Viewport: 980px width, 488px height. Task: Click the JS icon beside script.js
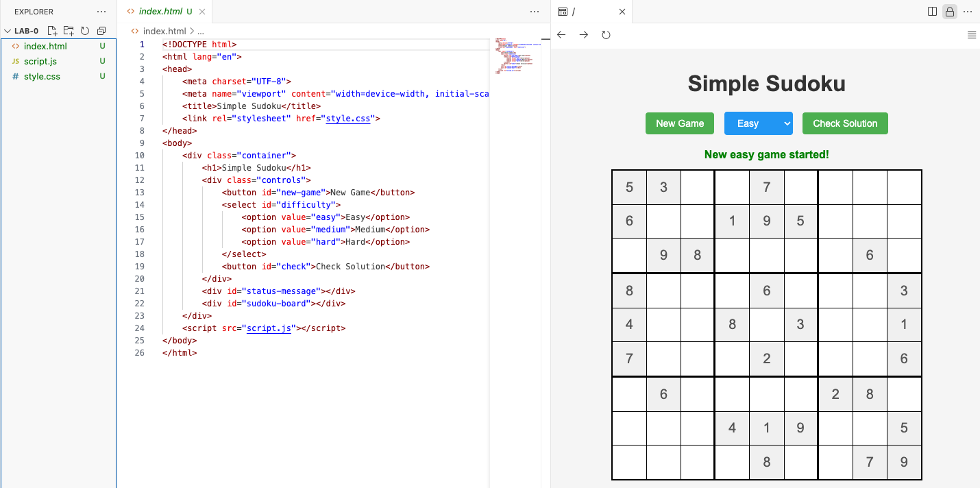point(15,62)
